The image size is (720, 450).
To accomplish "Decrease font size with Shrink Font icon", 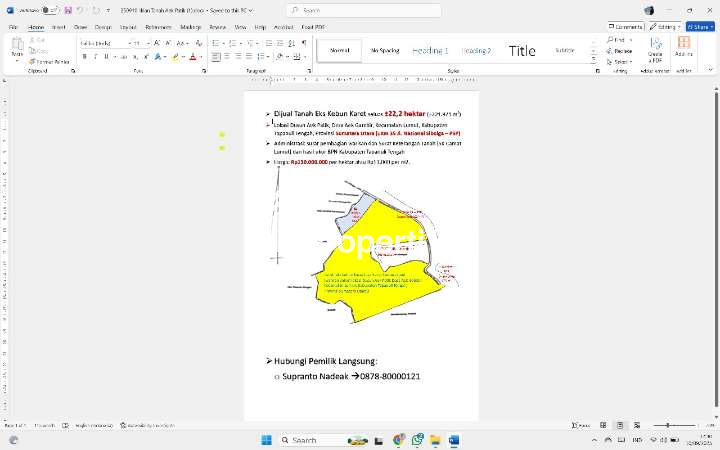I will (x=168, y=43).
